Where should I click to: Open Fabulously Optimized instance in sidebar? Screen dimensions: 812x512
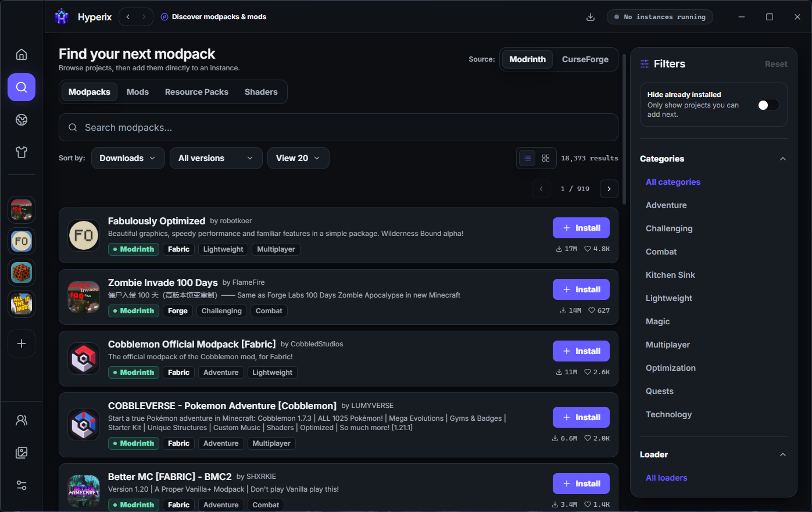click(x=22, y=241)
